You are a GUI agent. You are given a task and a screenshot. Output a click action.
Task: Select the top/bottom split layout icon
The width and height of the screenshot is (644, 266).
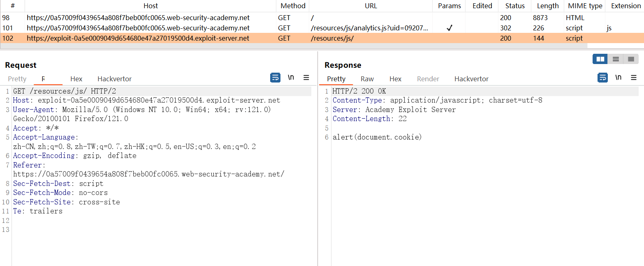tap(616, 59)
